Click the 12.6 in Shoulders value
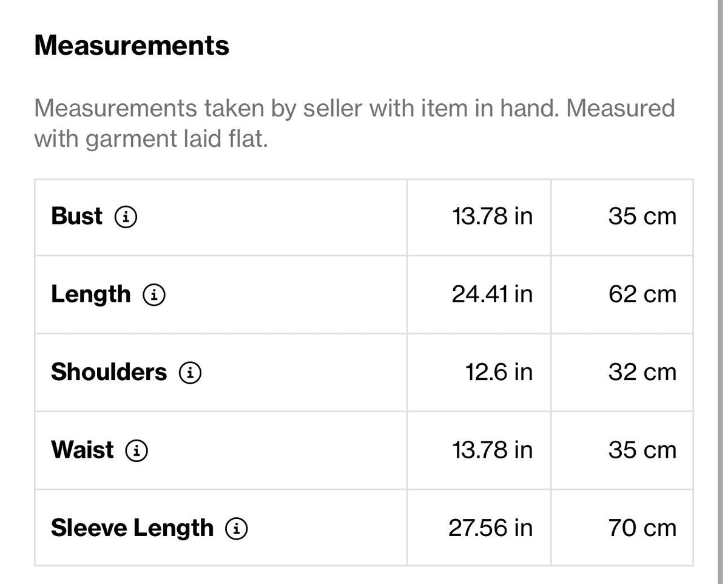The image size is (728, 584). click(x=499, y=372)
